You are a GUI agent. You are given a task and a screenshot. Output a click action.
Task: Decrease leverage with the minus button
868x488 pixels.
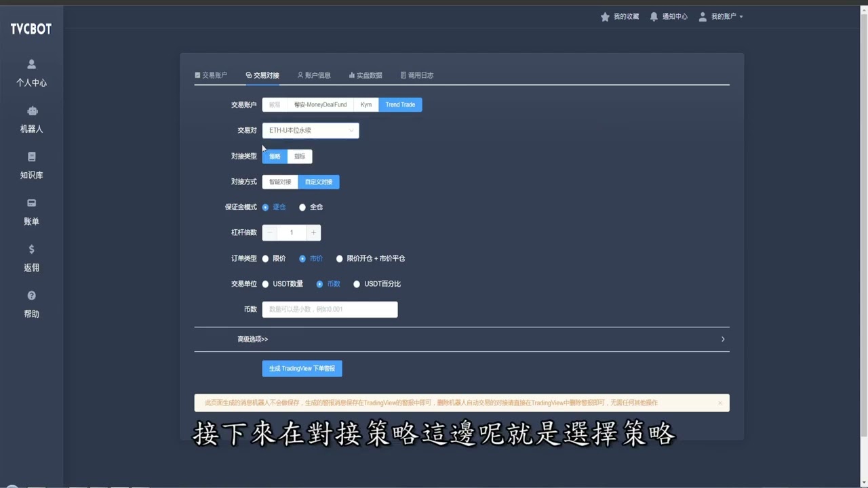(270, 232)
